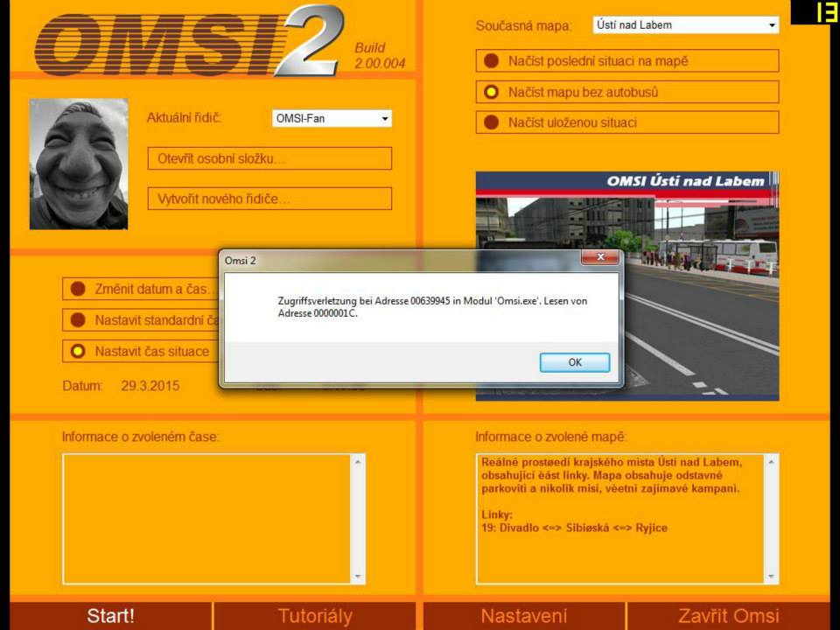Click the driver portrait photo
This screenshot has height=630, width=840.
79,164
